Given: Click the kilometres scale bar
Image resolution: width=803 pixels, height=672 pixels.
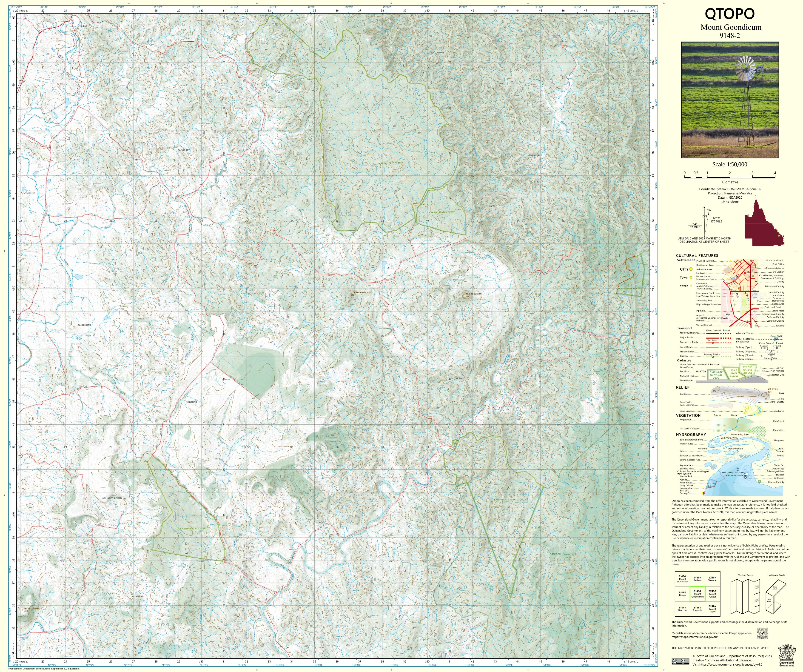Looking at the screenshot, I should tap(730, 177).
